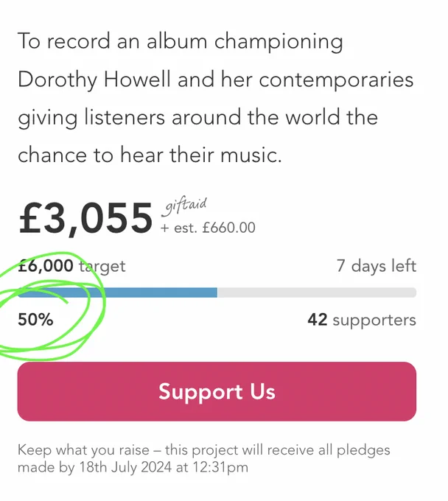
Task: Click the 50% progress label
Action: (35, 320)
